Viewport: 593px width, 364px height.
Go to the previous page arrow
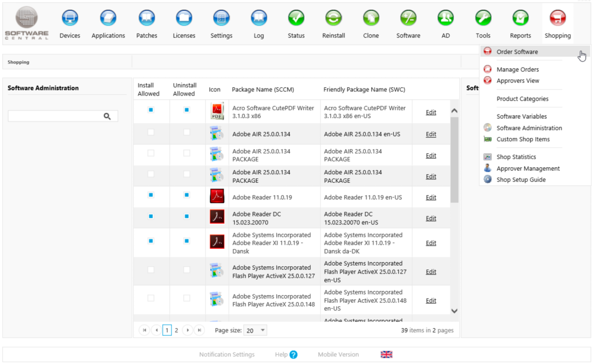[156, 330]
